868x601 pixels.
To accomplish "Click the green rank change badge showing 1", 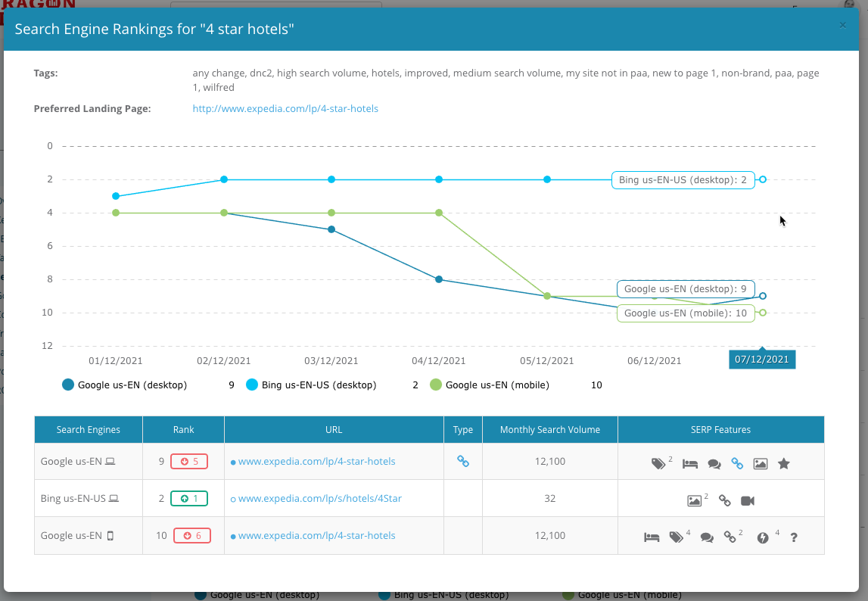I will coord(188,498).
